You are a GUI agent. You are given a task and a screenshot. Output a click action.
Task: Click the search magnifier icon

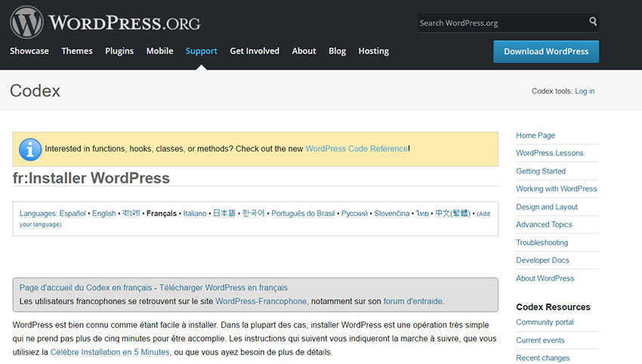click(592, 21)
